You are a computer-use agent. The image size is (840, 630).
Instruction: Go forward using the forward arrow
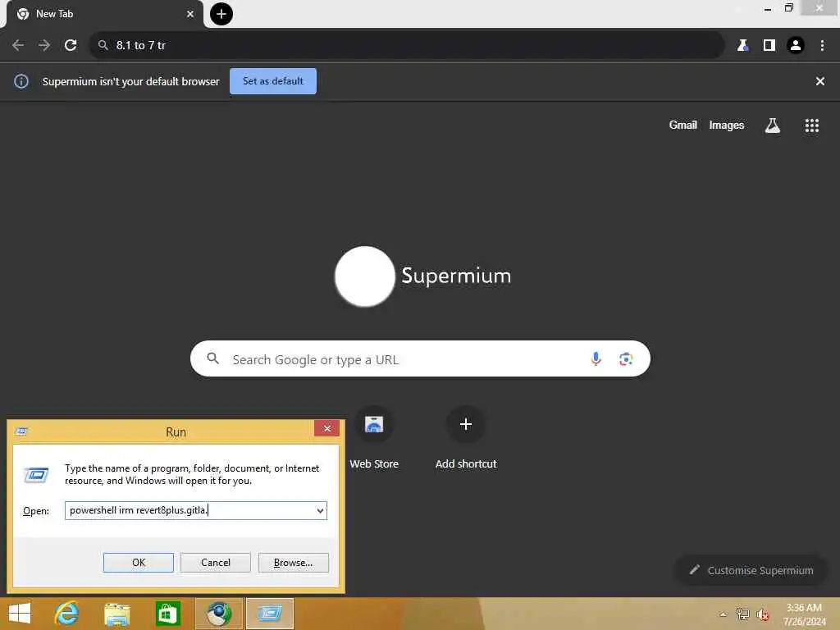click(44, 45)
